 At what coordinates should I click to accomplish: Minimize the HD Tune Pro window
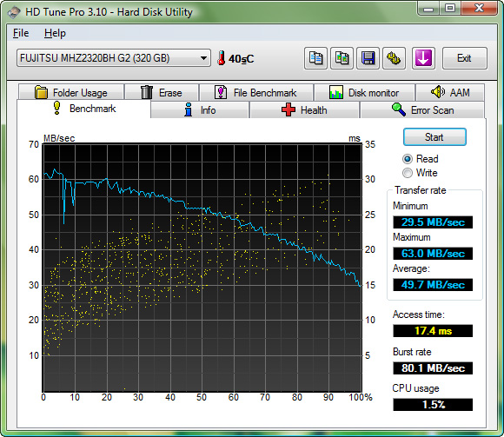pos(428,9)
